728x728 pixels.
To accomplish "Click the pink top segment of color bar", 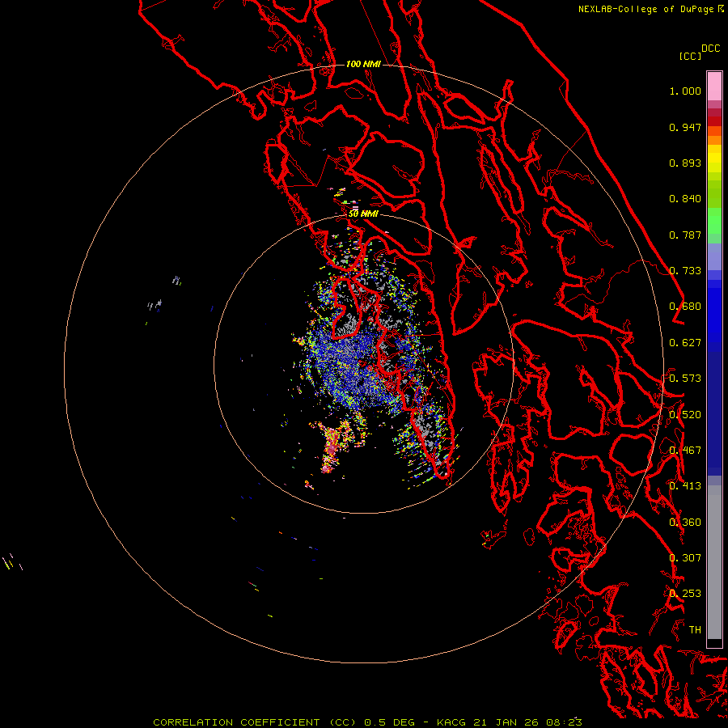I will point(714,86).
